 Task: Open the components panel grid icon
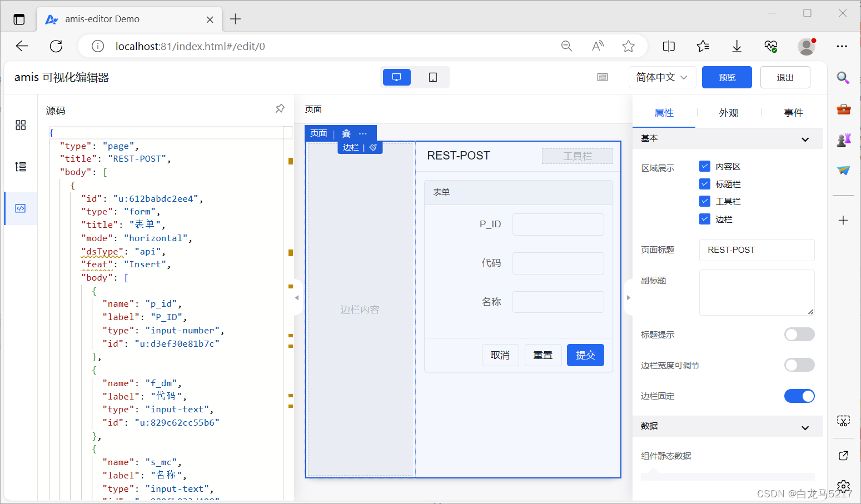coord(21,125)
